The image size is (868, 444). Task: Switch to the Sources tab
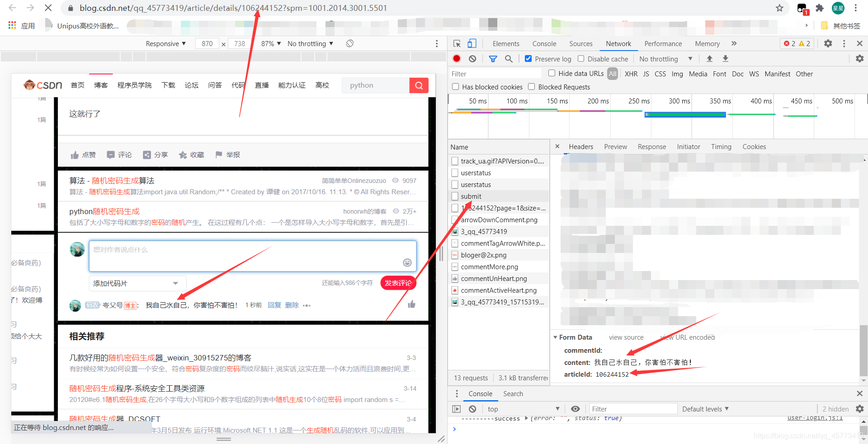[581, 43]
